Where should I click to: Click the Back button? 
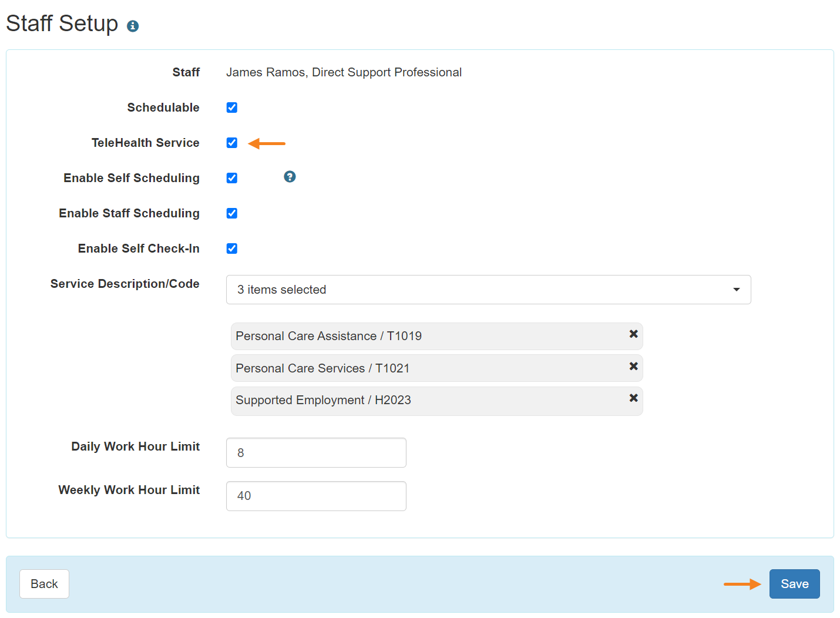click(44, 583)
